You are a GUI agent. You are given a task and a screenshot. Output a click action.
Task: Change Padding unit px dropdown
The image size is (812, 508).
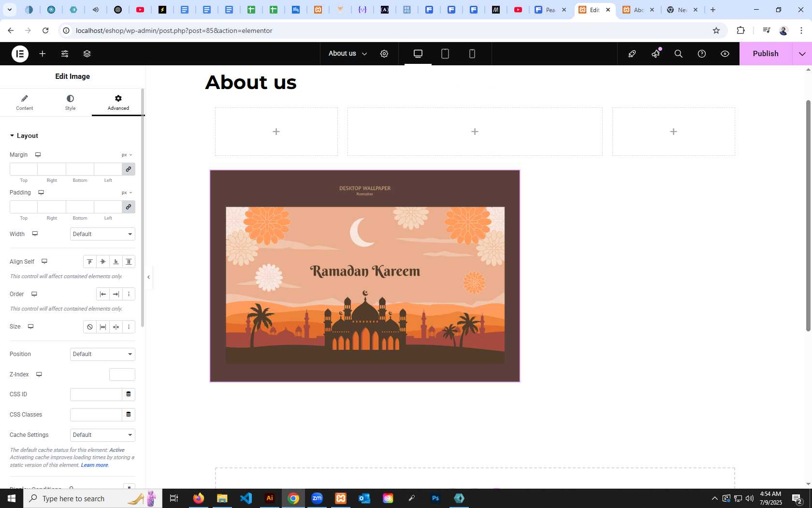tap(127, 193)
